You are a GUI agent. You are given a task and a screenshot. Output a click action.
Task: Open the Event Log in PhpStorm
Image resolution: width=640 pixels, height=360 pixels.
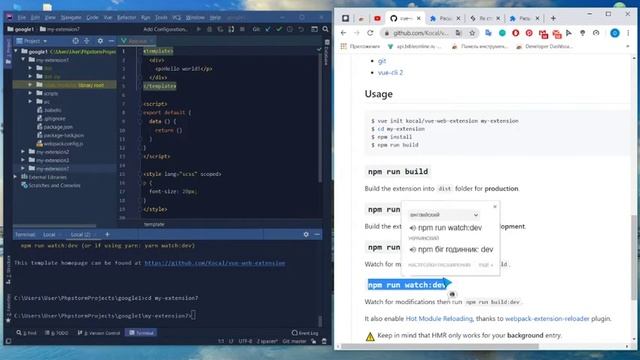click(305, 333)
